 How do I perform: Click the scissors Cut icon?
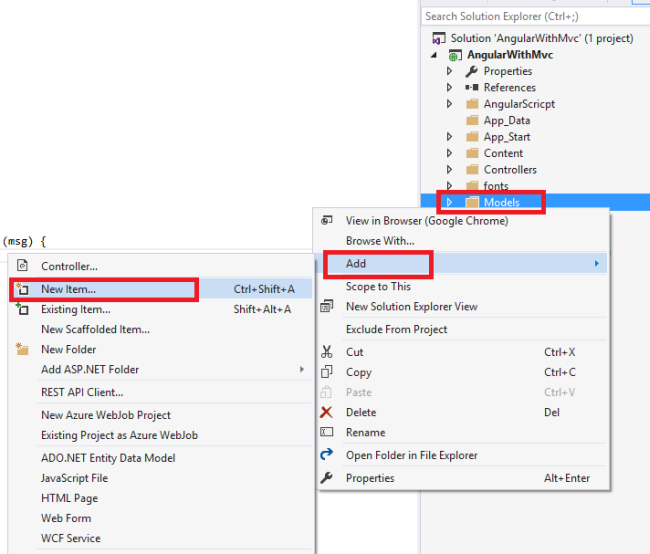coord(327,352)
